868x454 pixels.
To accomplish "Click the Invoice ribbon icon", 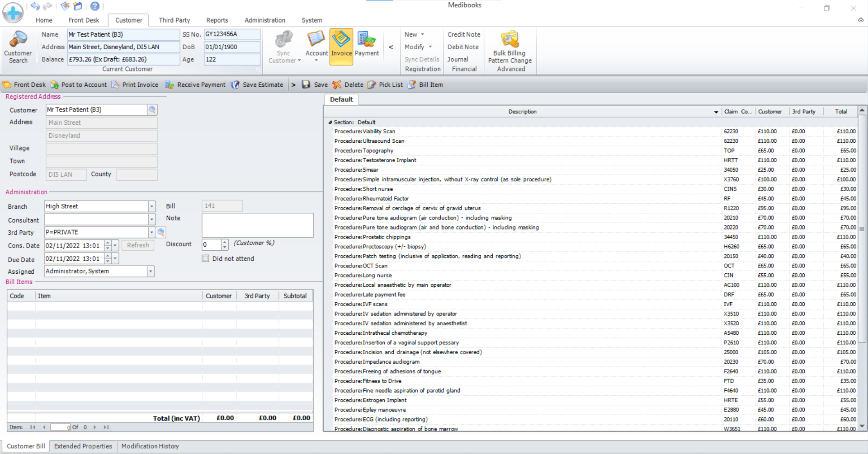I will coord(341,44).
